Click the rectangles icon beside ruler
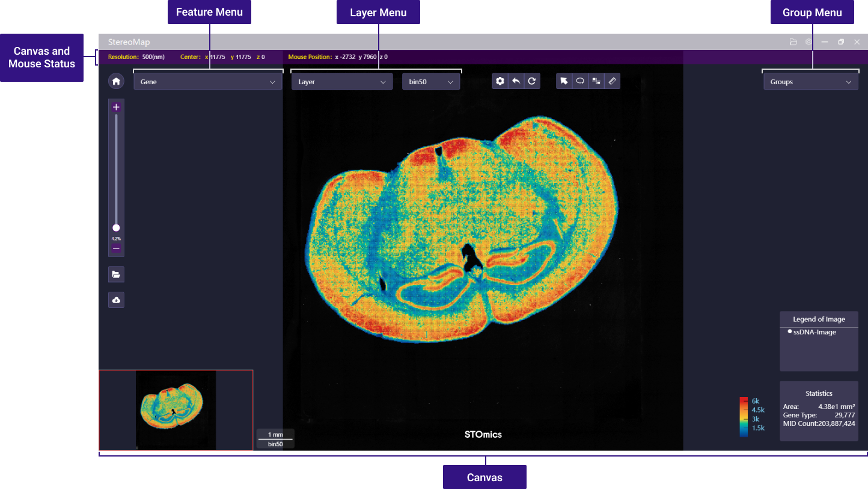This screenshot has width=868, height=489. 596,81
